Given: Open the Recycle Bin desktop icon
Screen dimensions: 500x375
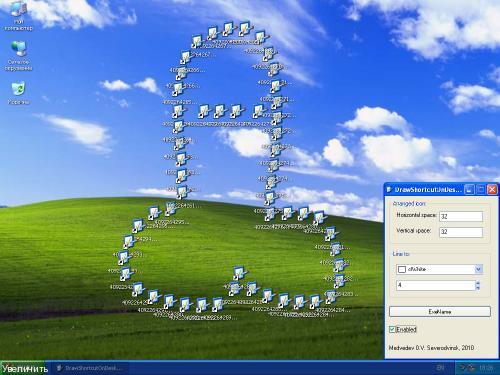Looking at the screenshot, I should [x=18, y=93].
